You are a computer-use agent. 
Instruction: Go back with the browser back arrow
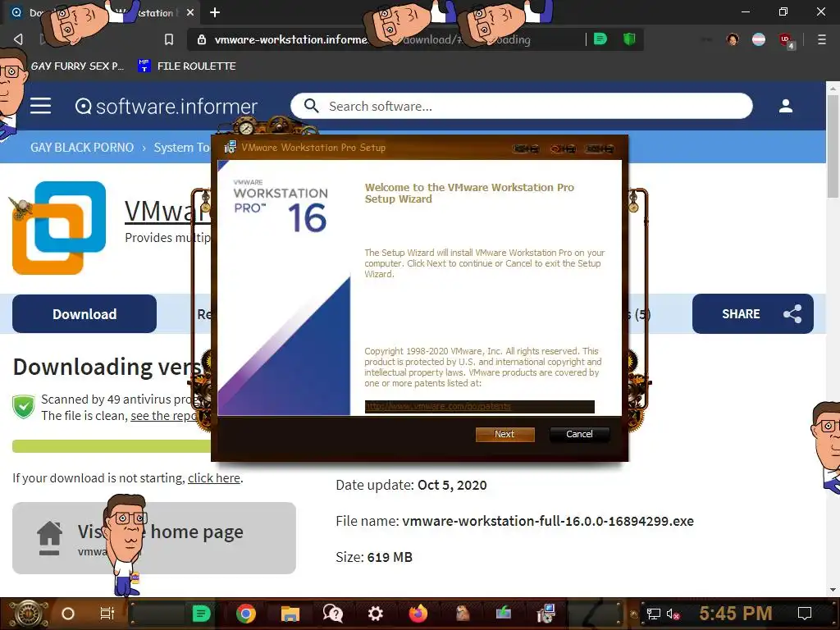(18, 39)
